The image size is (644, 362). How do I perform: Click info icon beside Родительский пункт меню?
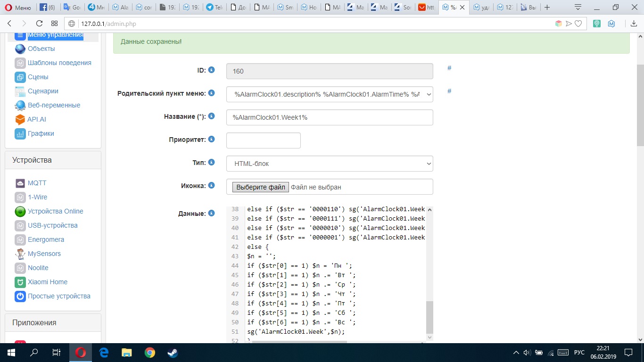pyautogui.click(x=212, y=93)
